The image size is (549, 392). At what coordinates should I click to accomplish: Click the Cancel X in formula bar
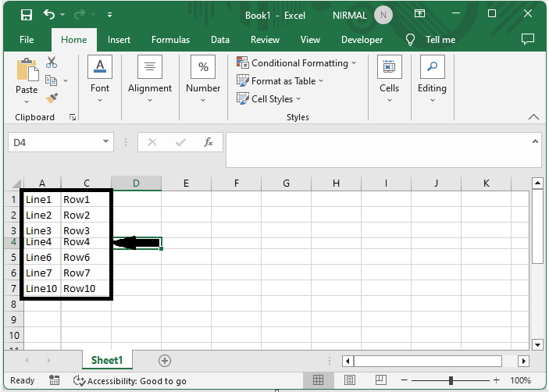click(152, 142)
